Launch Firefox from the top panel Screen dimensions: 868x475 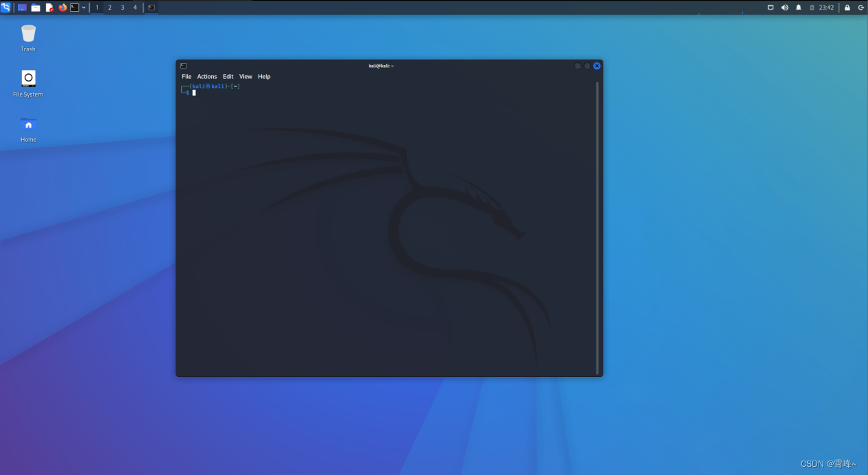pyautogui.click(x=62, y=8)
